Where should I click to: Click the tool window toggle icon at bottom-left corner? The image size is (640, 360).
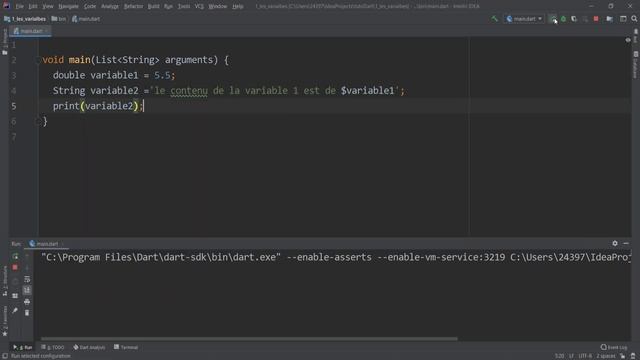click(4, 356)
